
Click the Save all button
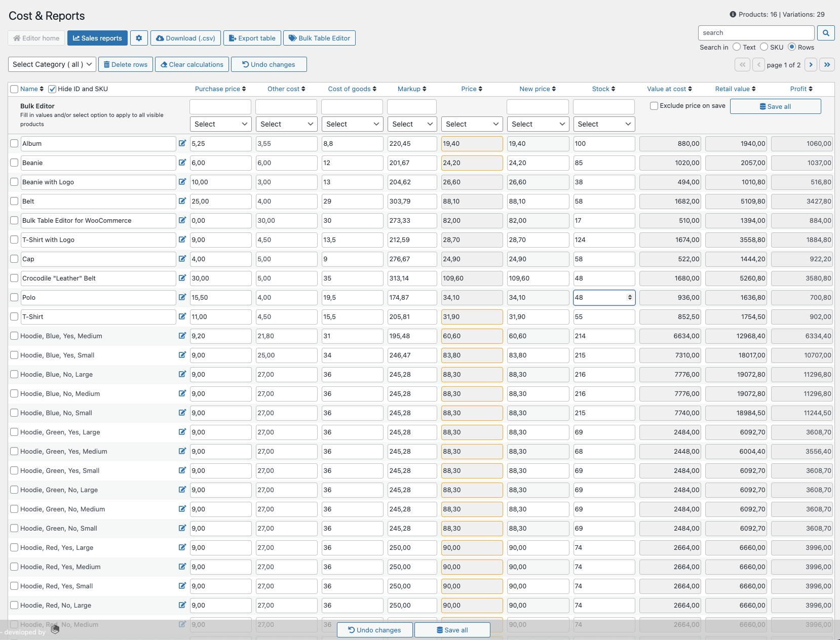tap(775, 106)
